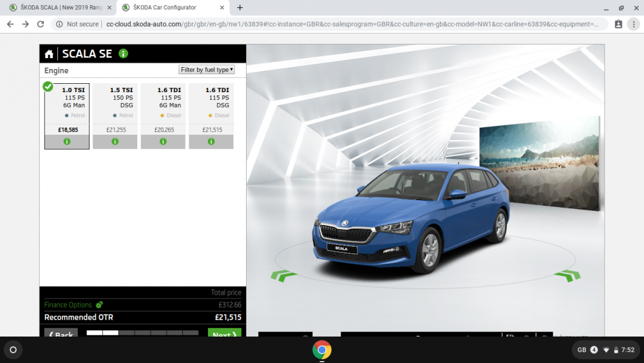The width and height of the screenshot is (644, 363).
Task: Select 1.5 TSI 150 PS DSG engine
Action: click(x=115, y=116)
